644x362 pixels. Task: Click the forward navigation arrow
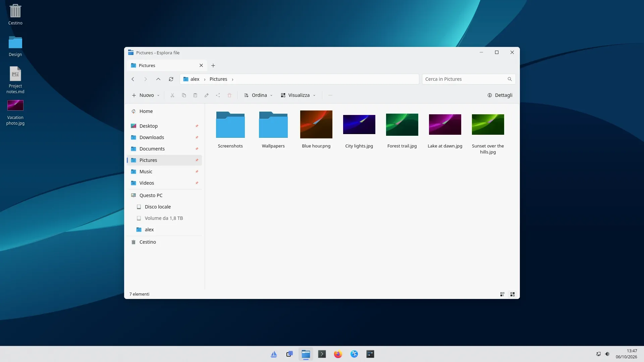146,79
